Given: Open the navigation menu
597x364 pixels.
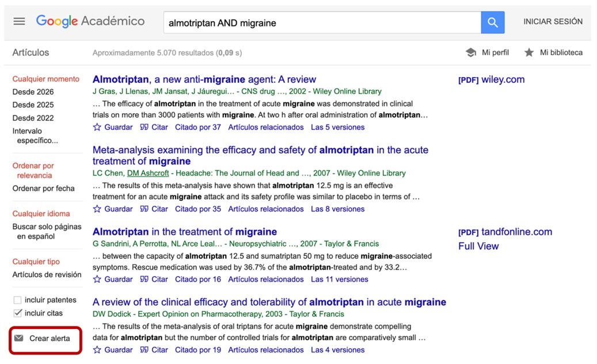Looking at the screenshot, I should pyautogui.click(x=19, y=21).
